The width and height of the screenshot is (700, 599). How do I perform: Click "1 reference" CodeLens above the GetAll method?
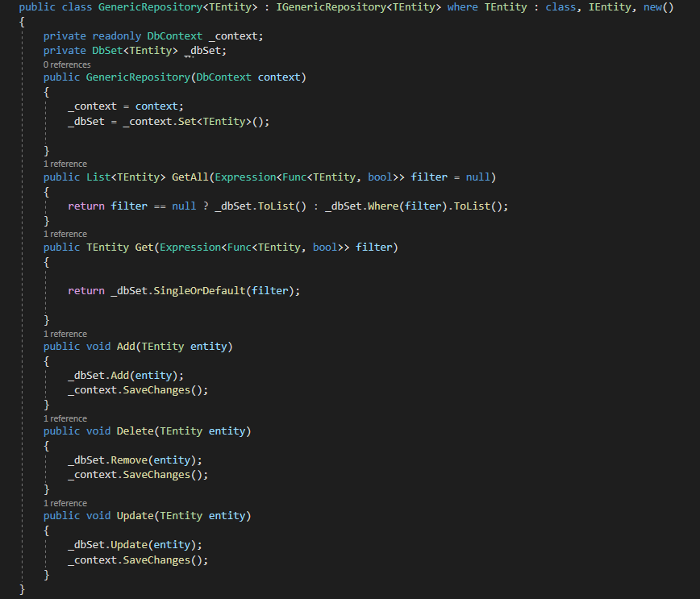click(65, 164)
